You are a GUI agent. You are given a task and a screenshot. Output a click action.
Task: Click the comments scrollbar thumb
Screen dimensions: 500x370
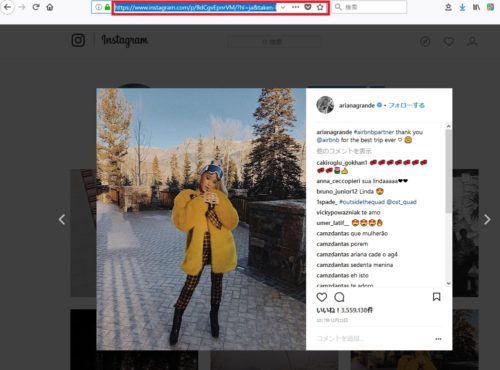[448, 171]
